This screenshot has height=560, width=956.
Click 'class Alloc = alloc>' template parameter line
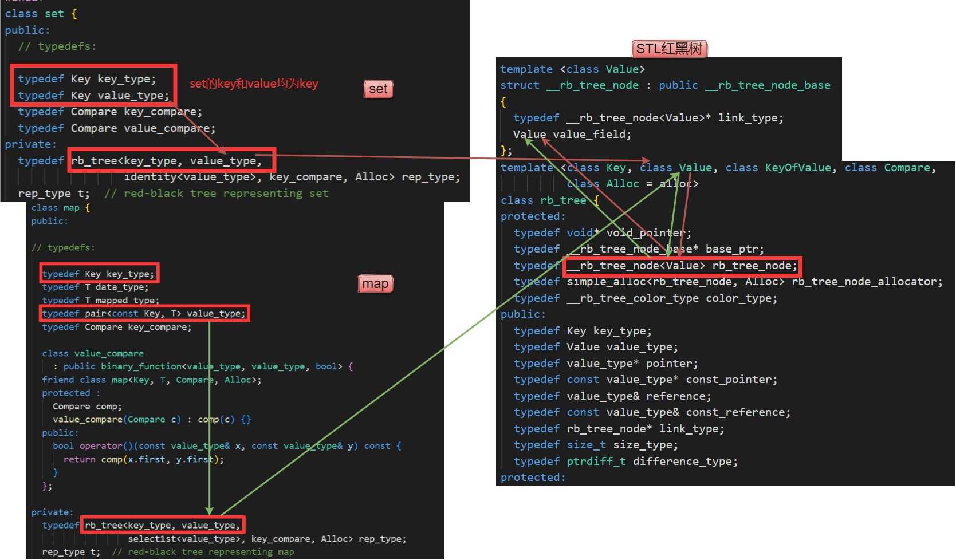tap(632, 184)
